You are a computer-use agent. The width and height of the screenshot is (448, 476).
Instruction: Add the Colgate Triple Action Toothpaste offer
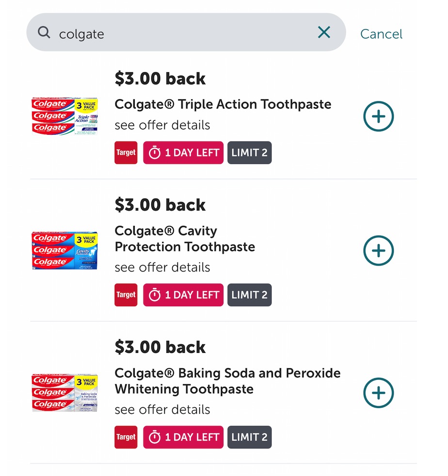pos(378,116)
